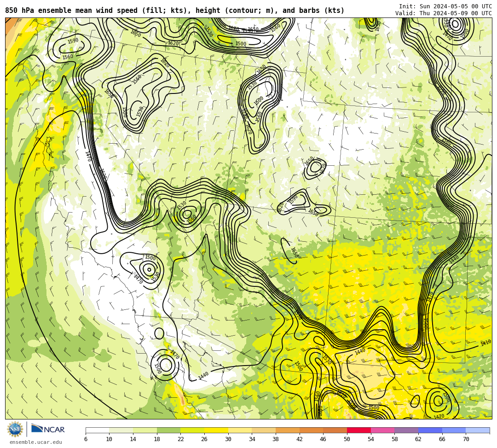
Task: Click the 1410 contour label at right edge
Action: tap(485, 343)
